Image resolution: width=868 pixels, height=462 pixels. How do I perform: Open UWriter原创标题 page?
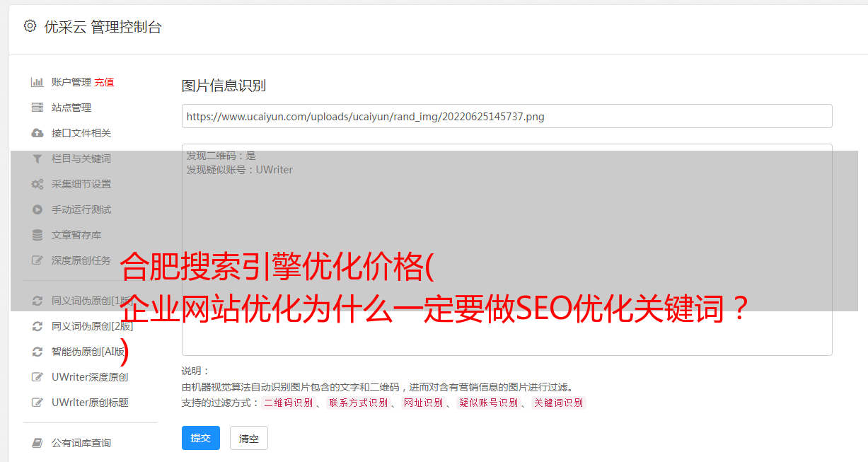pyautogui.click(x=90, y=403)
